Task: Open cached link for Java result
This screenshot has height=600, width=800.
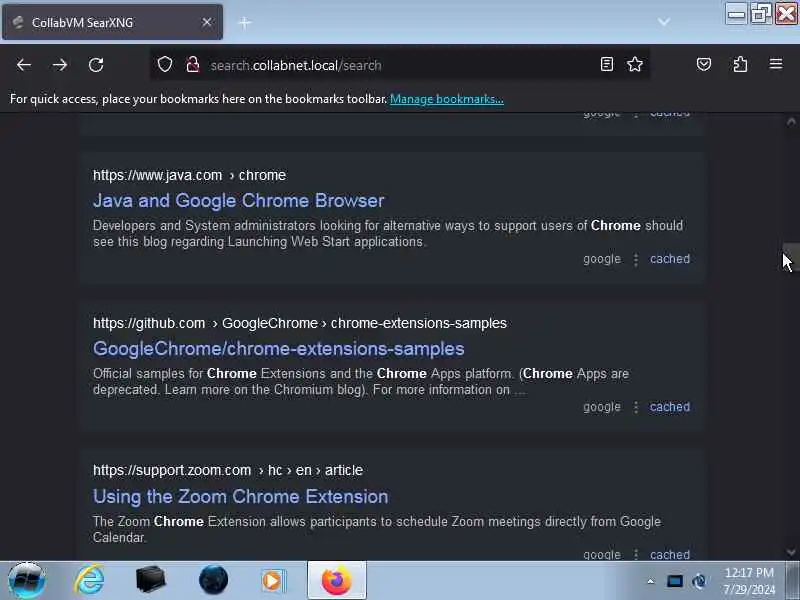Action: pos(669,259)
